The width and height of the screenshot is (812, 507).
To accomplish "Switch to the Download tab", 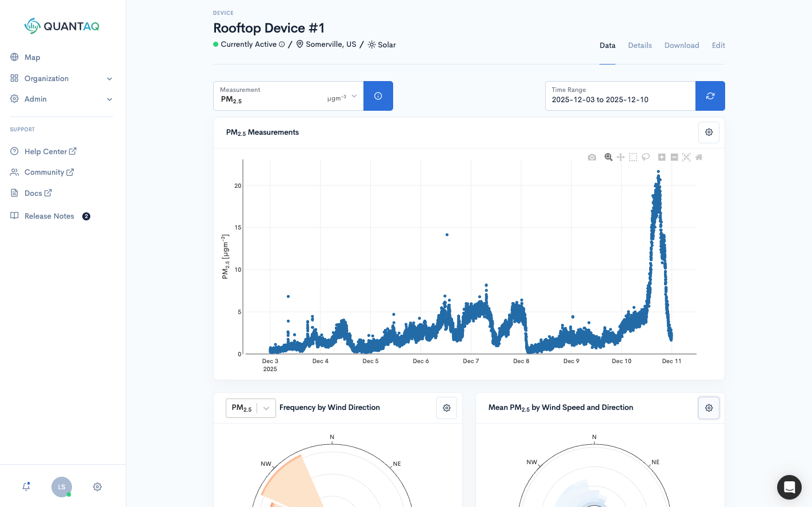I will 682,45.
